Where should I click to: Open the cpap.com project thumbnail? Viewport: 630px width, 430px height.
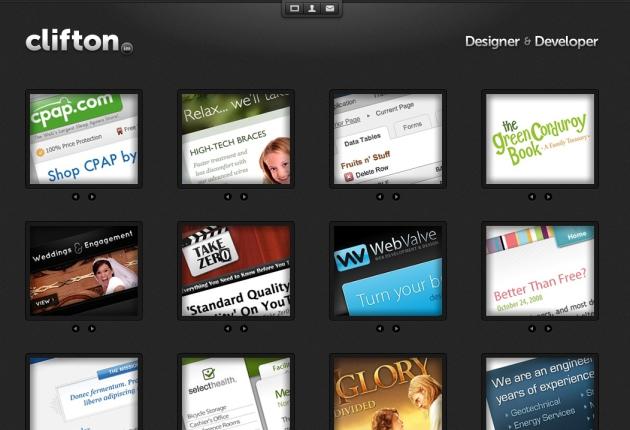(x=84, y=139)
